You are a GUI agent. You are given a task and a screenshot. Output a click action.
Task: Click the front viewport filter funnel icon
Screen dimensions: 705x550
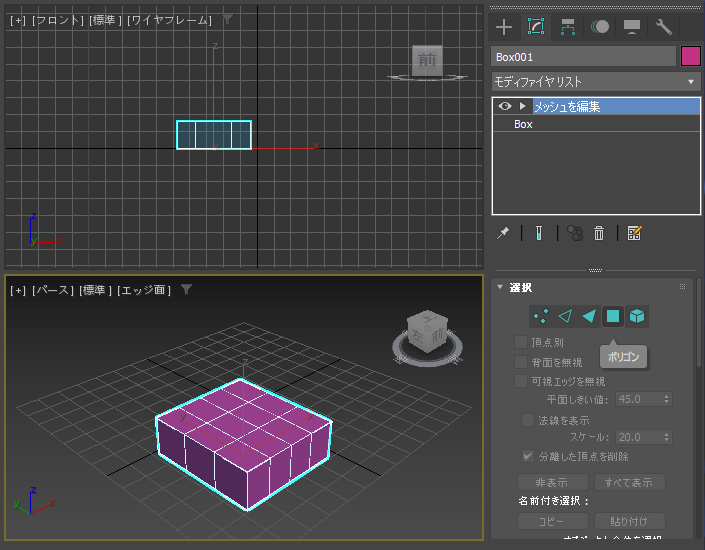pyautogui.click(x=228, y=19)
